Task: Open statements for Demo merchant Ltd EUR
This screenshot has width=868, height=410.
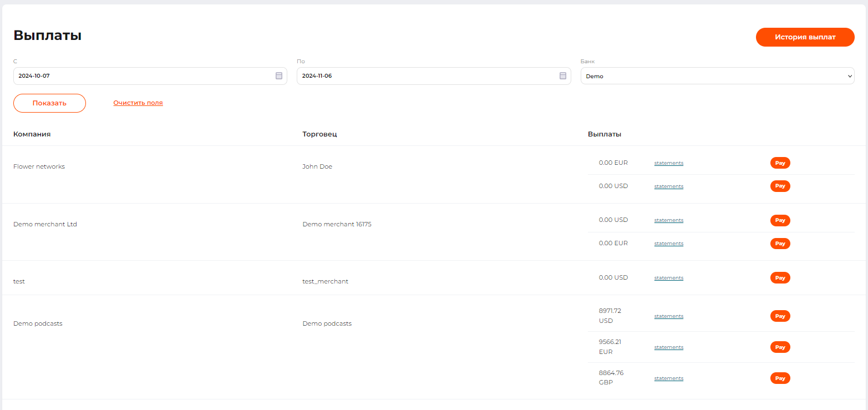Action: [x=668, y=244]
